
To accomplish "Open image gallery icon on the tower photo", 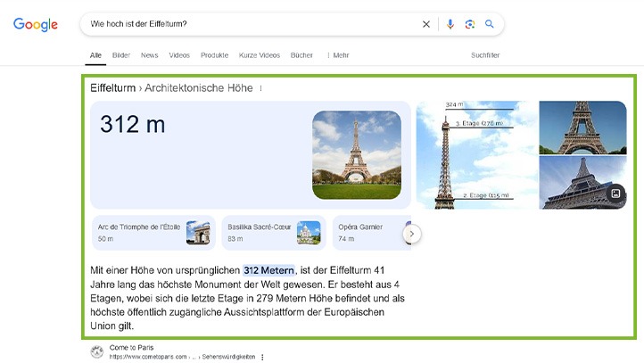I will tap(615, 194).
